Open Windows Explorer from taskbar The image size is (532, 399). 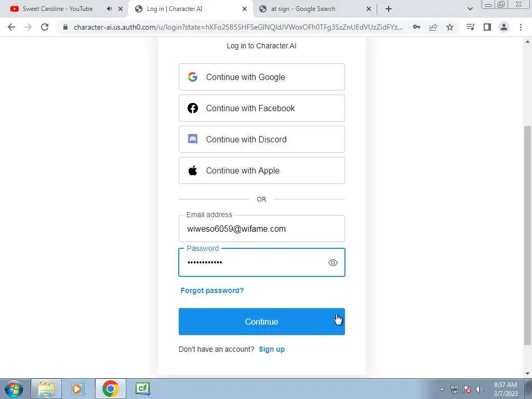[x=46, y=389]
